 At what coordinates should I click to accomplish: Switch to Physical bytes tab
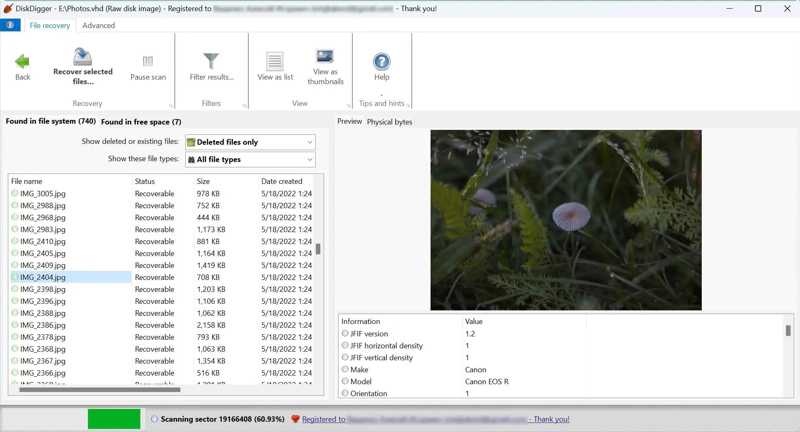coord(389,122)
